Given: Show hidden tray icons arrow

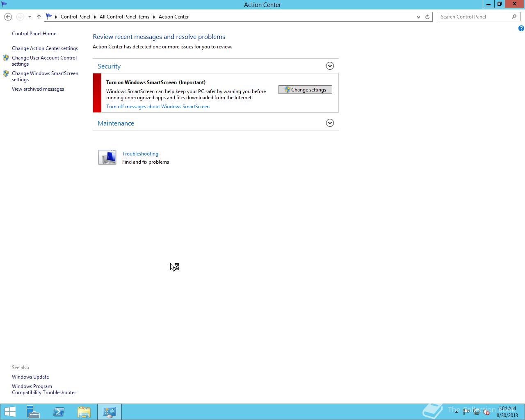Looking at the screenshot, I should (x=457, y=412).
